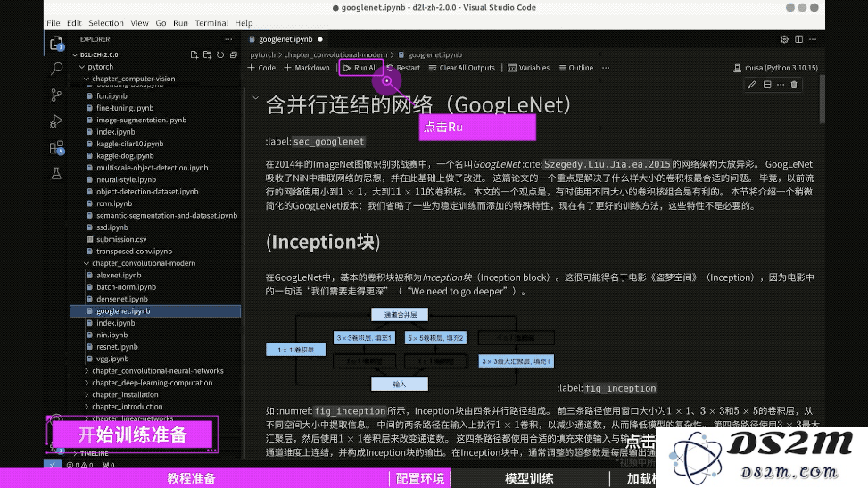Open the notebook settings gear icon
Viewport: 868px width, 488px height.
click(x=784, y=39)
